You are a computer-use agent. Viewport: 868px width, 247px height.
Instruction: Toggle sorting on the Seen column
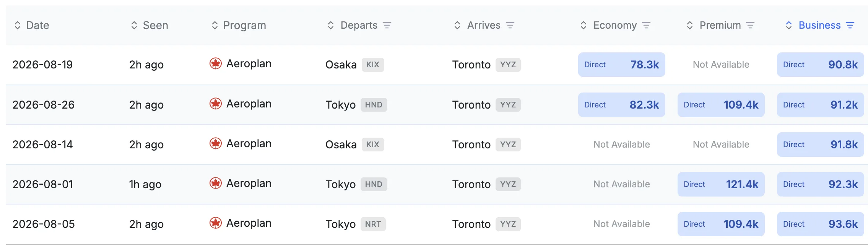pyautogui.click(x=149, y=25)
